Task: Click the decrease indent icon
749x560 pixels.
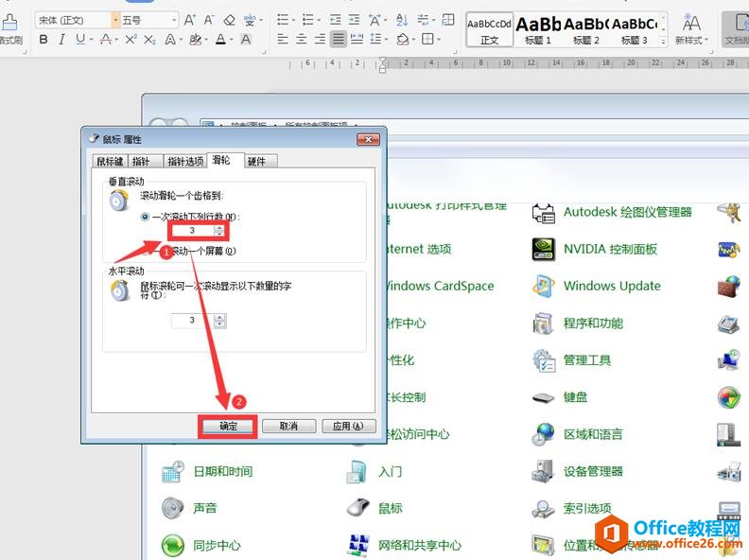Action: pos(336,20)
